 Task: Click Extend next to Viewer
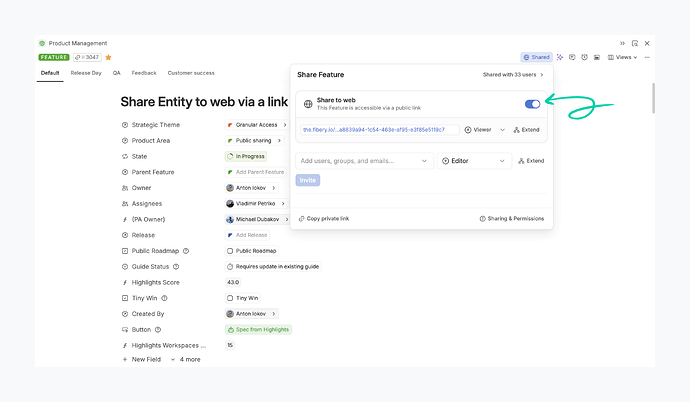pyautogui.click(x=526, y=130)
